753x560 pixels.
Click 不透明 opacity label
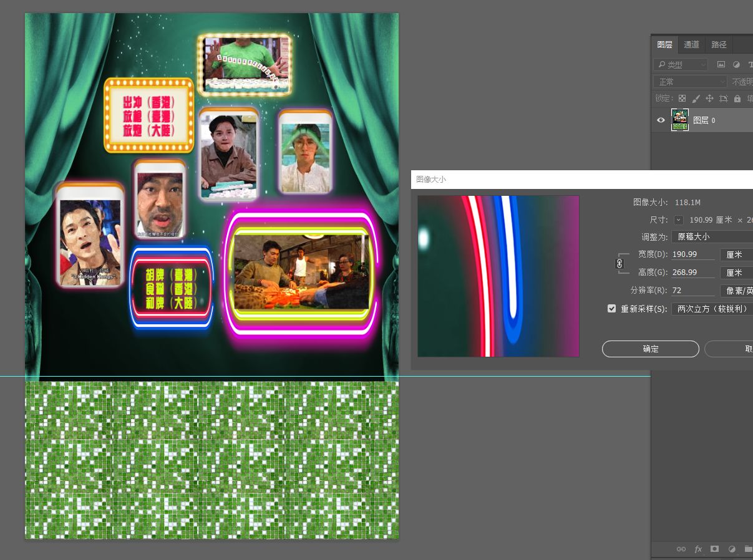click(x=742, y=82)
